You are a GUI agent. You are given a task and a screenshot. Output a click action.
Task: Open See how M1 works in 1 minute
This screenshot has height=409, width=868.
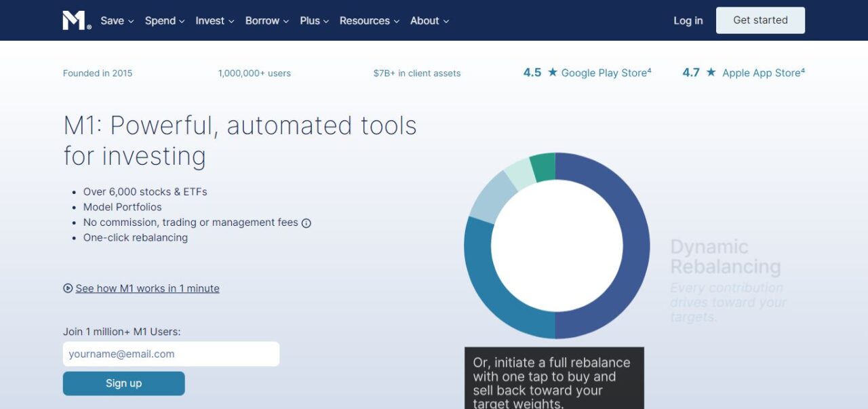[x=147, y=288]
